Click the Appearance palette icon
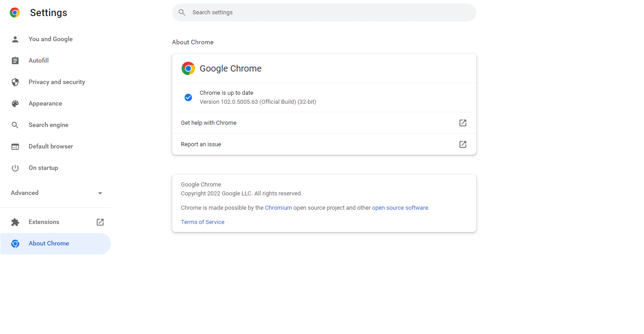This screenshot has width=644, height=334. pyautogui.click(x=15, y=103)
